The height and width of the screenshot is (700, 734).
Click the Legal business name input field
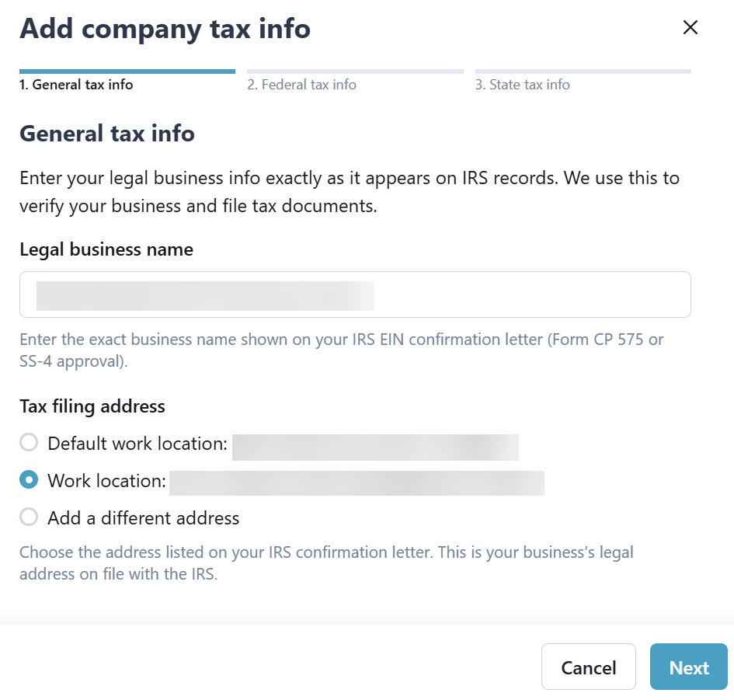click(355, 294)
